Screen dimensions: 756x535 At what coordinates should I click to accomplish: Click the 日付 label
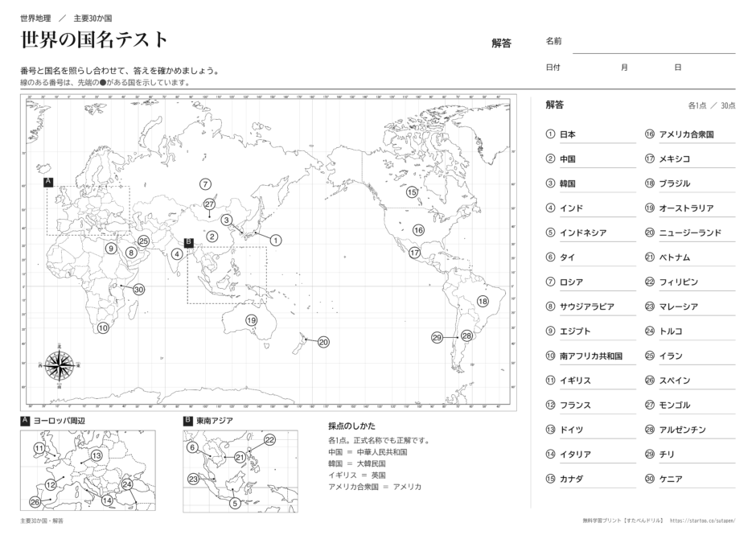click(x=553, y=68)
